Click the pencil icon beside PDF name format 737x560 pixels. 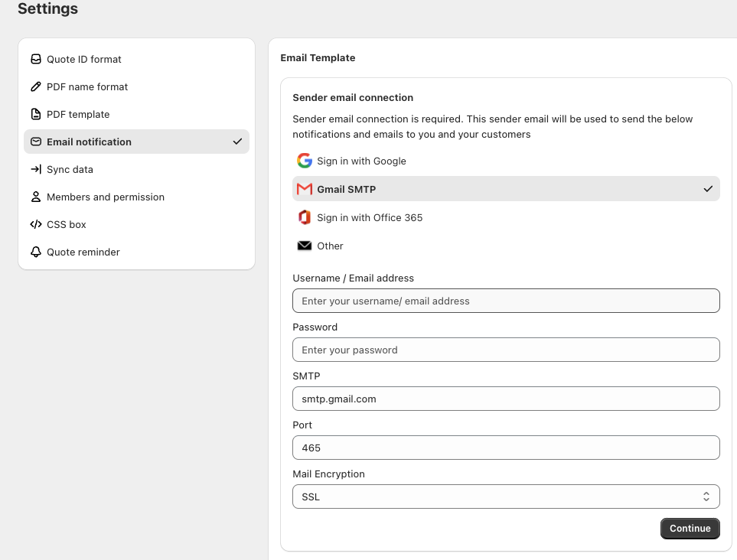36,86
